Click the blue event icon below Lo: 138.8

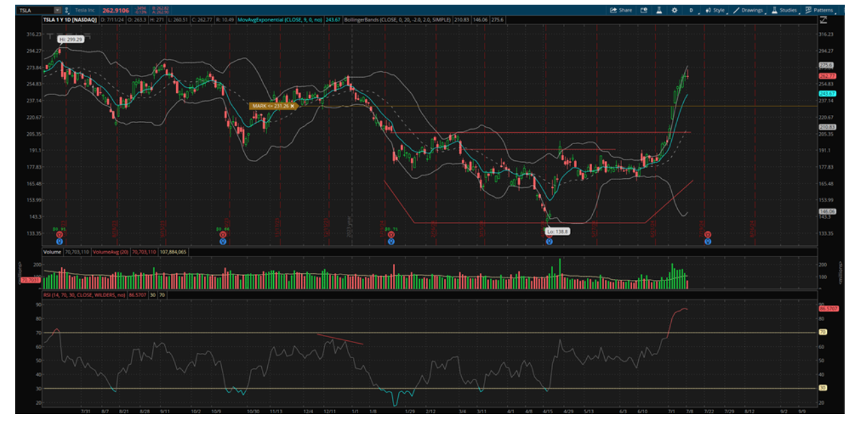(550, 242)
